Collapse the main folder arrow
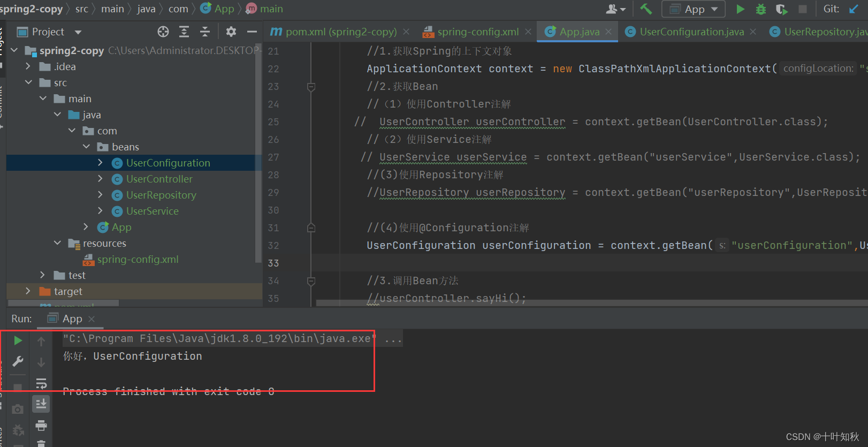The width and height of the screenshot is (868, 447). pos(43,98)
